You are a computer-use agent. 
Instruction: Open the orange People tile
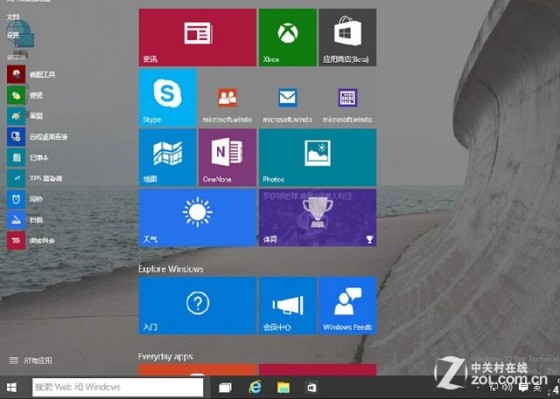tap(228, 98)
